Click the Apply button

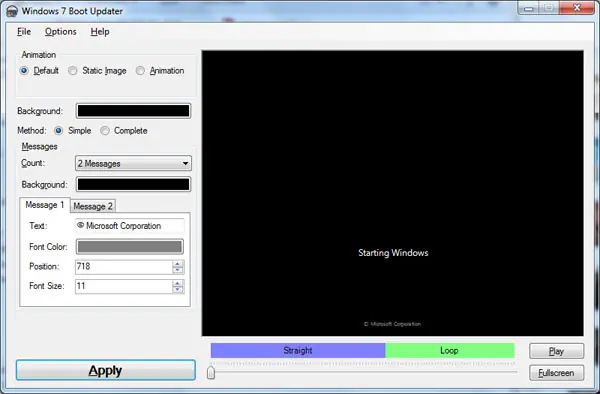coord(106,370)
